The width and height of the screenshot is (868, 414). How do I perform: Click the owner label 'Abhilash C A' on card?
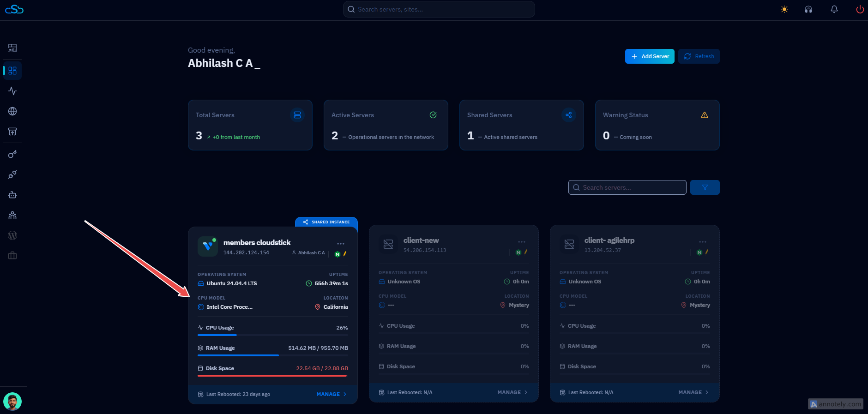[311, 253]
